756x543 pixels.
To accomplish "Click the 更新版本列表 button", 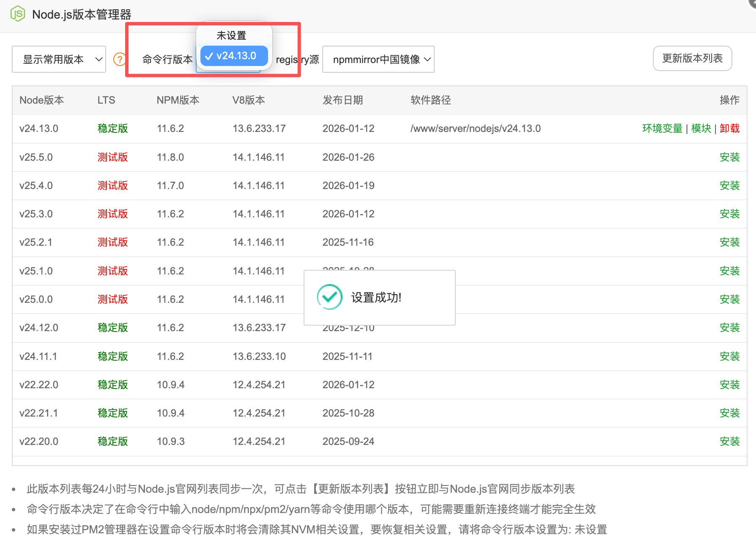I will (x=692, y=58).
